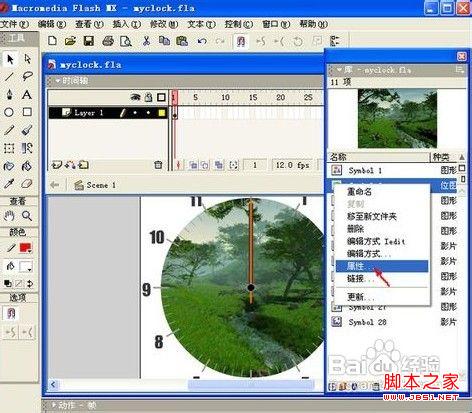Click the Open file toolbar icon
The image size is (472, 413).
coord(70,41)
